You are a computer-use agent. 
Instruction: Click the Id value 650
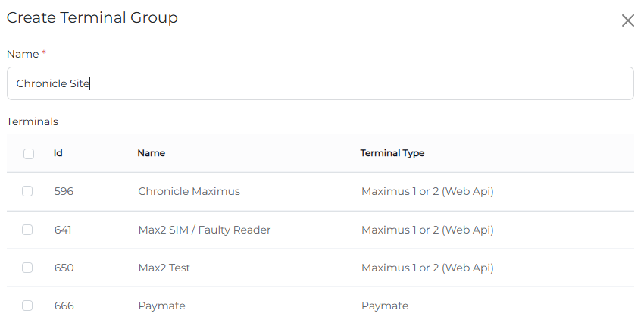[x=64, y=268]
